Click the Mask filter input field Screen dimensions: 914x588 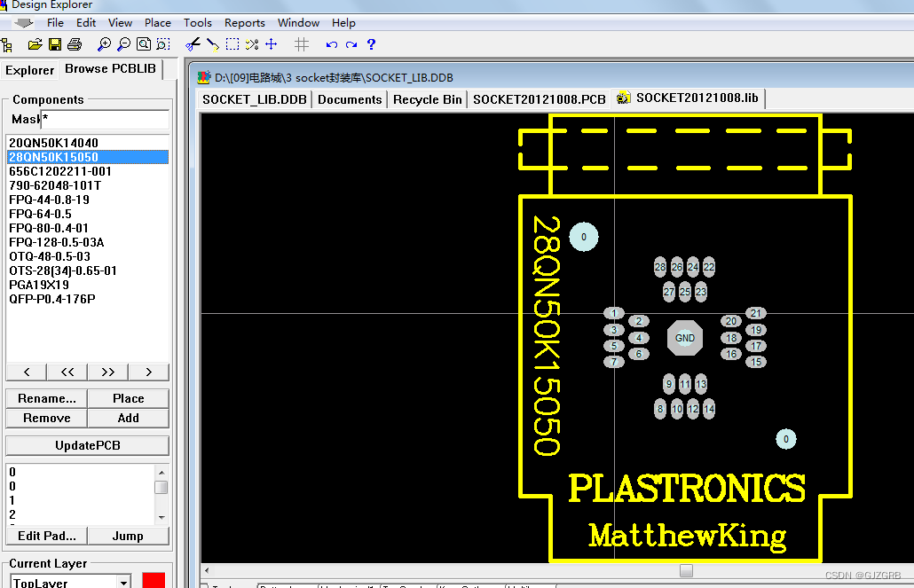pyautogui.click(x=105, y=120)
